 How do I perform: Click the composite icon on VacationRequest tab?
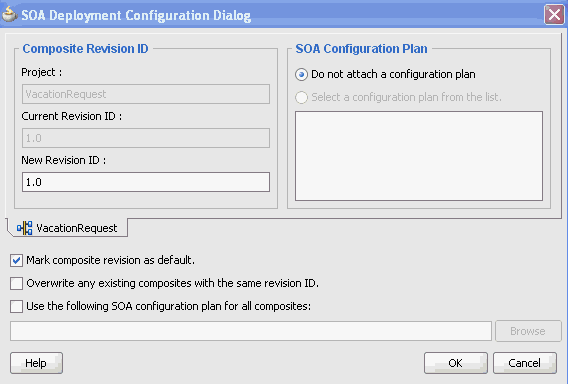24,228
